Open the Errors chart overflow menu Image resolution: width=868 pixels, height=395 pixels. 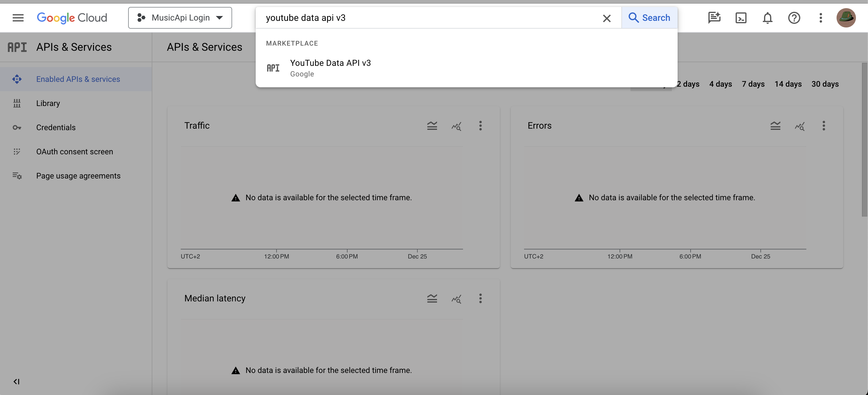(824, 126)
